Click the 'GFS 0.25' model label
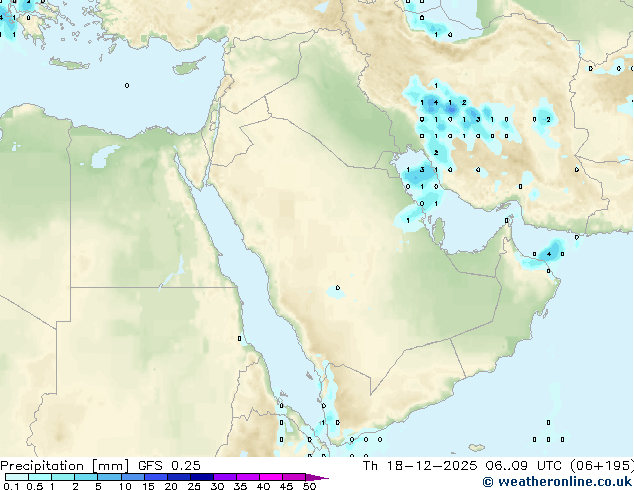The image size is (634, 490). click(x=169, y=466)
